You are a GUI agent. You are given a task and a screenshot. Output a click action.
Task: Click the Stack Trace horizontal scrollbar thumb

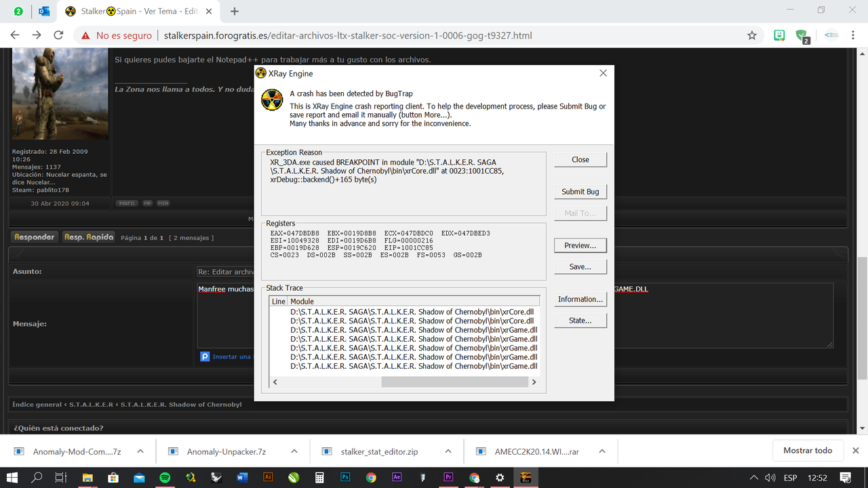click(x=454, y=382)
